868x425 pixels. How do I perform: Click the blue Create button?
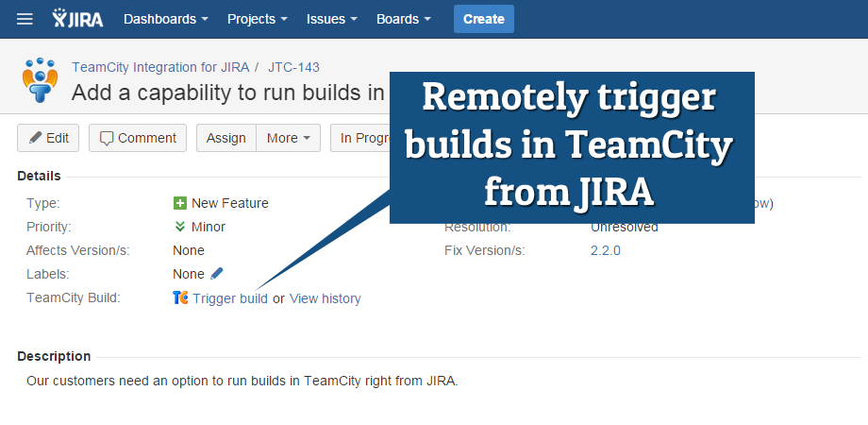coord(484,19)
